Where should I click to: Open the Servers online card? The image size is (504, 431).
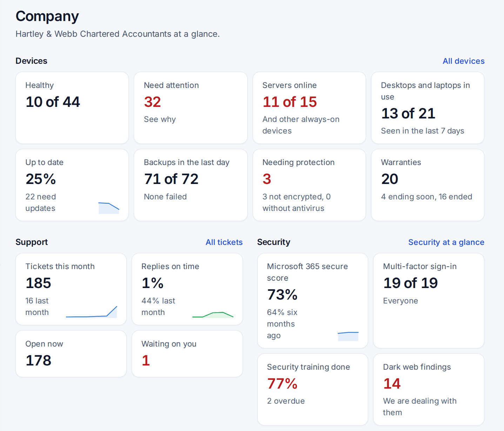pyautogui.click(x=309, y=108)
